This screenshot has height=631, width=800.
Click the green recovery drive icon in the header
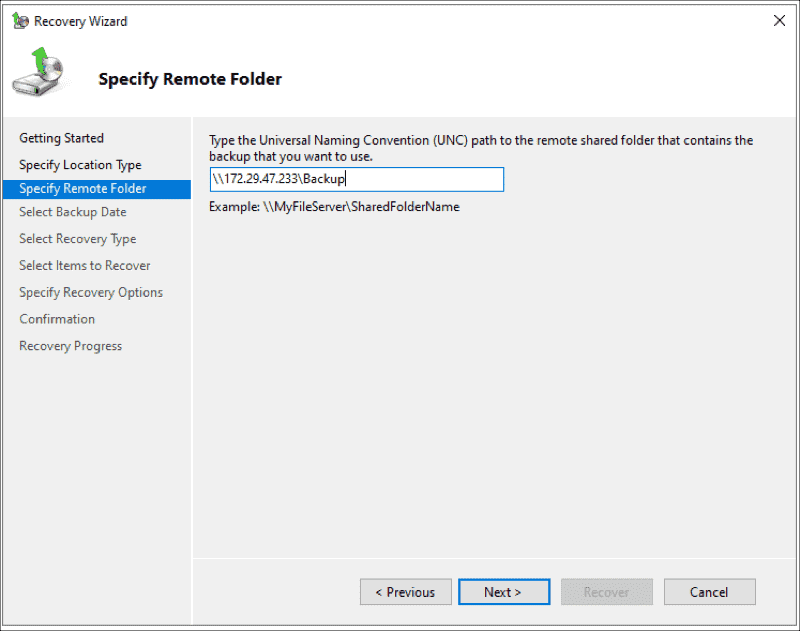tap(38, 73)
